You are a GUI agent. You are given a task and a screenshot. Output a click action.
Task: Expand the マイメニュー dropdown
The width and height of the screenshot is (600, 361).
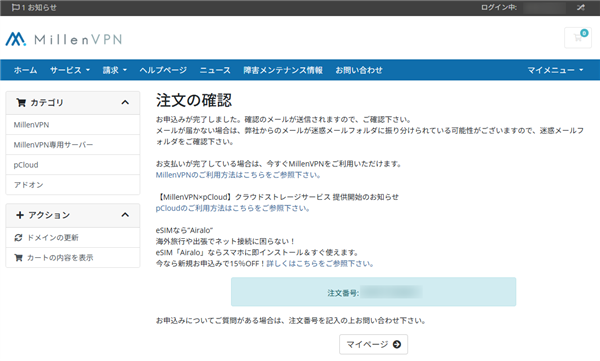pos(555,70)
